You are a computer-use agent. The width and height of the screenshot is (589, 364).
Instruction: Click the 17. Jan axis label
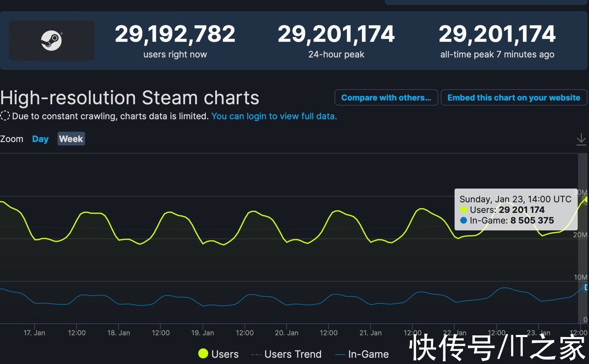34,333
